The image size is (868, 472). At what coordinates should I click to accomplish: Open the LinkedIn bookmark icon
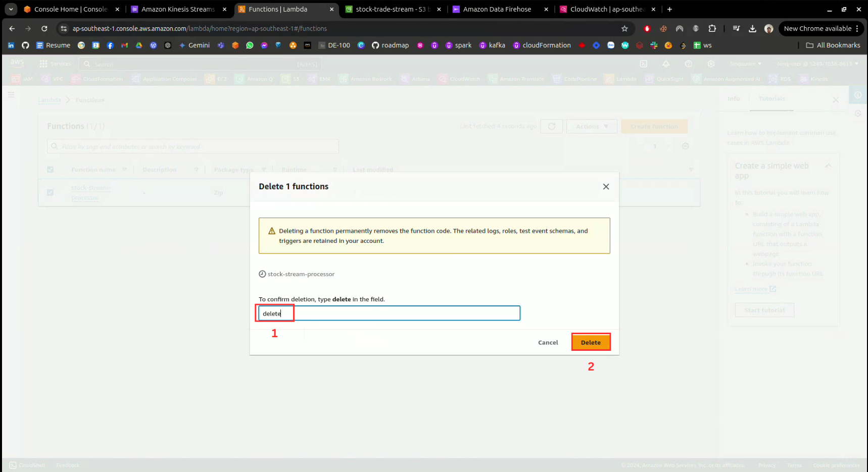(11, 45)
